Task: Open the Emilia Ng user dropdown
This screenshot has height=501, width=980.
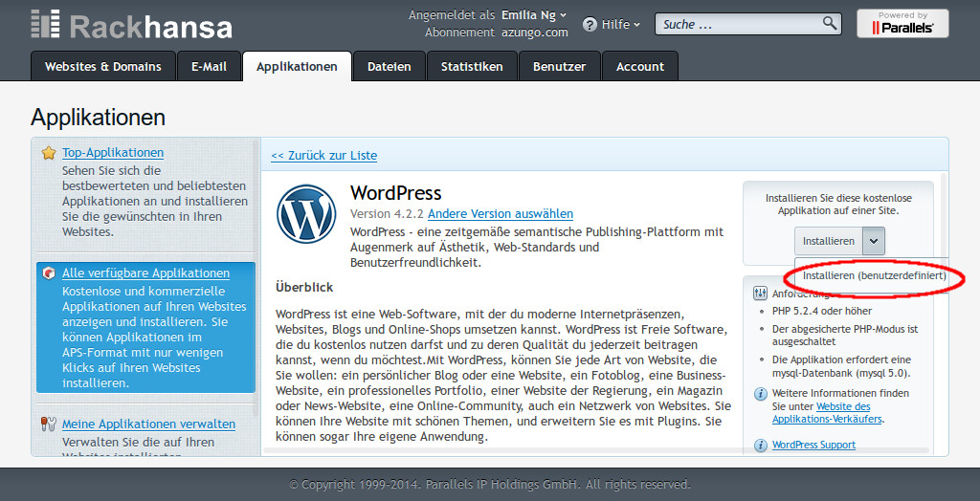Action: [x=534, y=15]
